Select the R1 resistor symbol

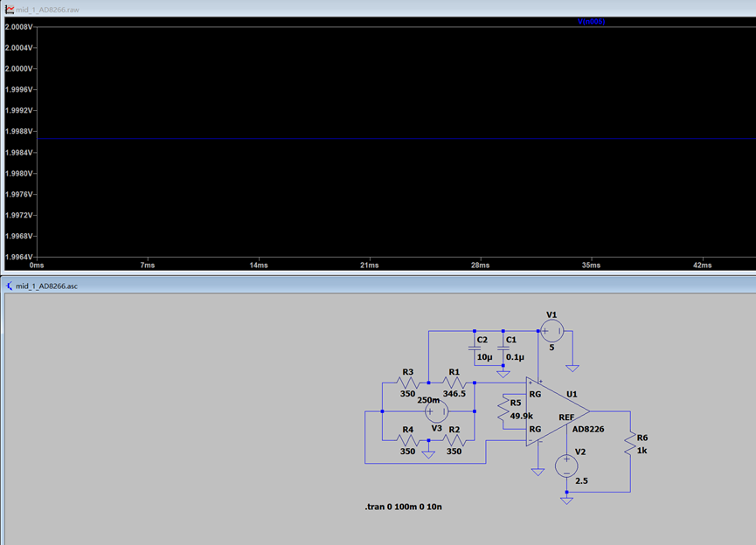point(454,383)
